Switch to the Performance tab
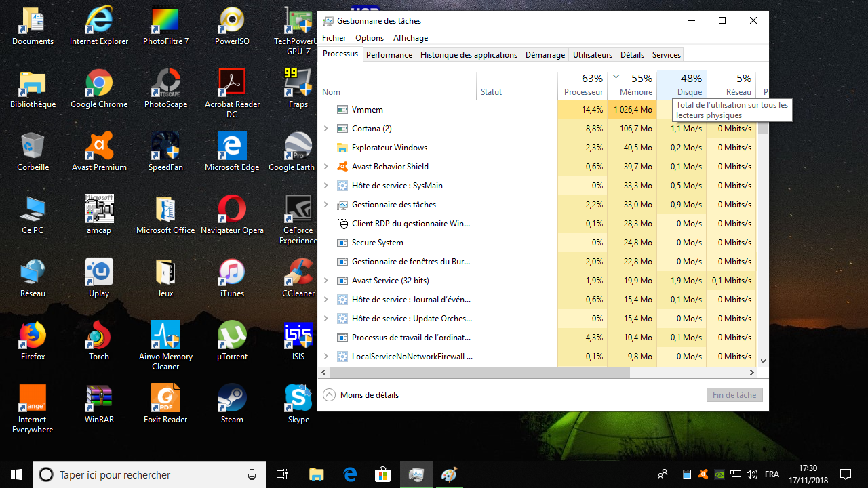This screenshot has height=488, width=868. 389,55
